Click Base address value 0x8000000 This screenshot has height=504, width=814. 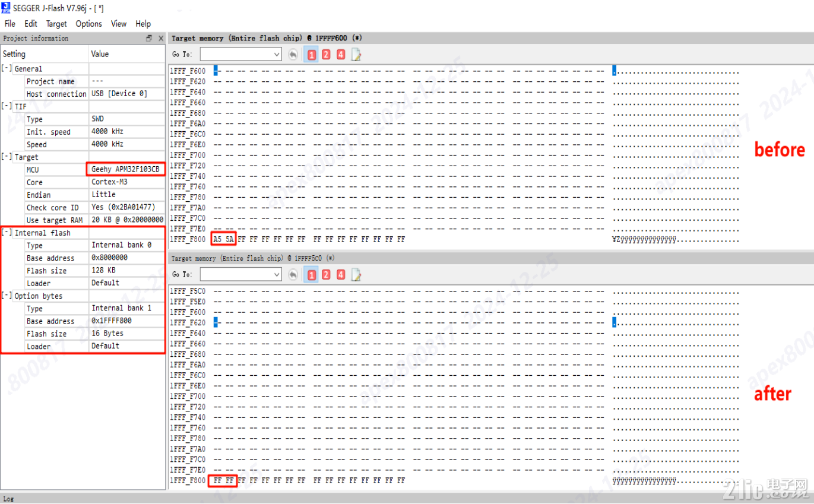pos(109,258)
